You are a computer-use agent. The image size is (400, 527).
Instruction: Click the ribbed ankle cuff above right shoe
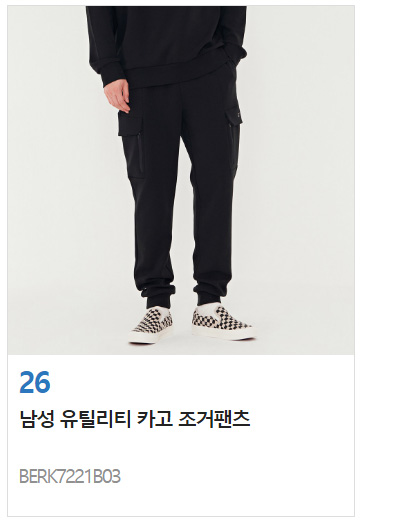210,294
